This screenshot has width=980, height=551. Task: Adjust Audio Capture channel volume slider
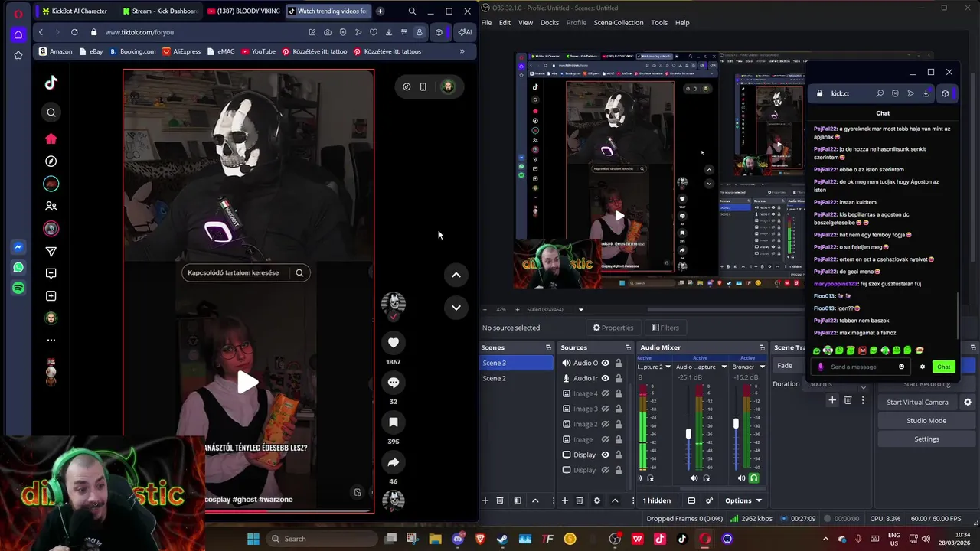coord(688,434)
